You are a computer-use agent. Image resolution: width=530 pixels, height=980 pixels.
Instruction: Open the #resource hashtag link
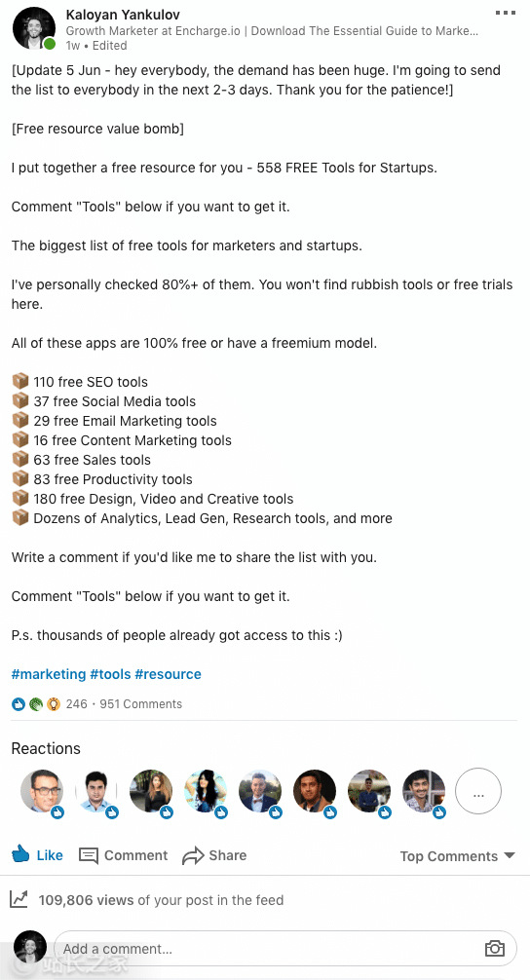(x=169, y=674)
